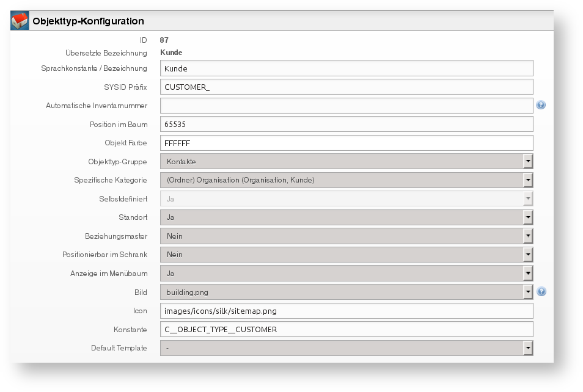Select Positionierbar im Schrank dropdown

(x=346, y=255)
